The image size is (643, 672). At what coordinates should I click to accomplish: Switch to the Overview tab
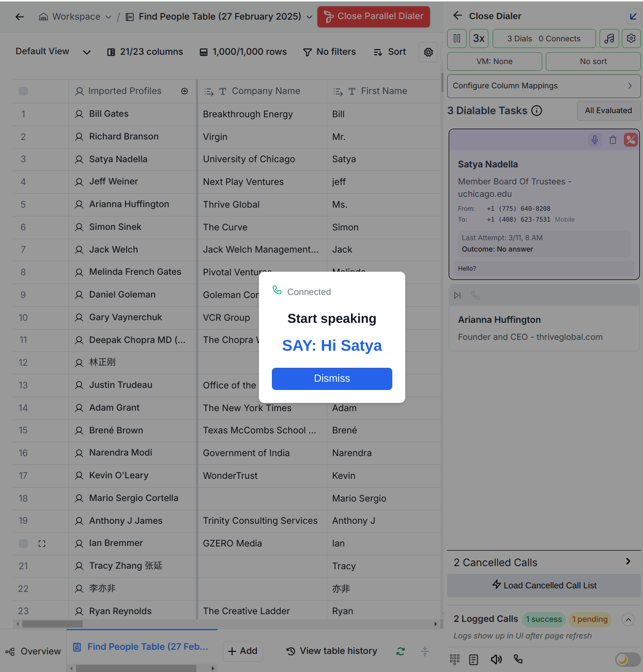(x=34, y=651)
